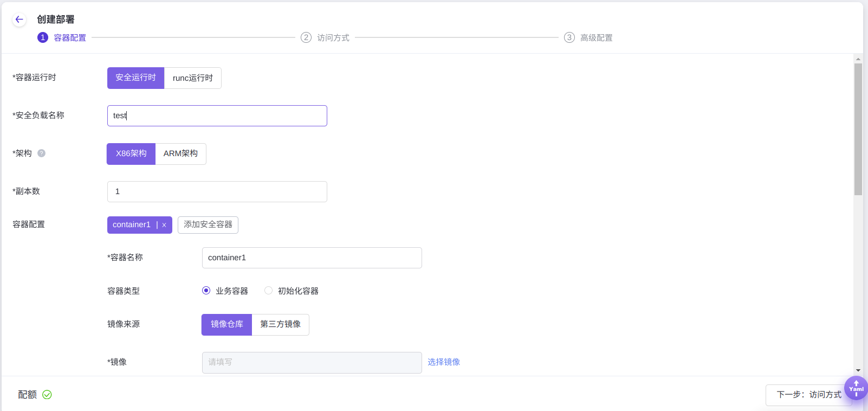
Task: Open the Yaml floating button
Action: pyautogui.click(x=856, y=388)
